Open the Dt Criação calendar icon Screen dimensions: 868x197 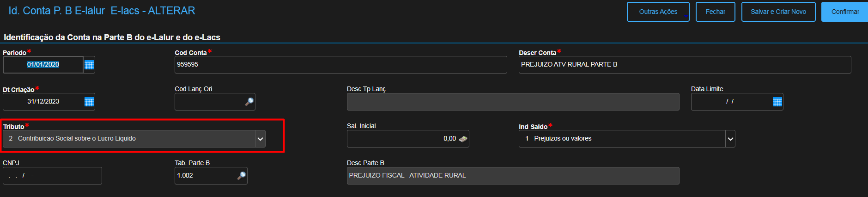pyautogui.click(x=89, y=102)
